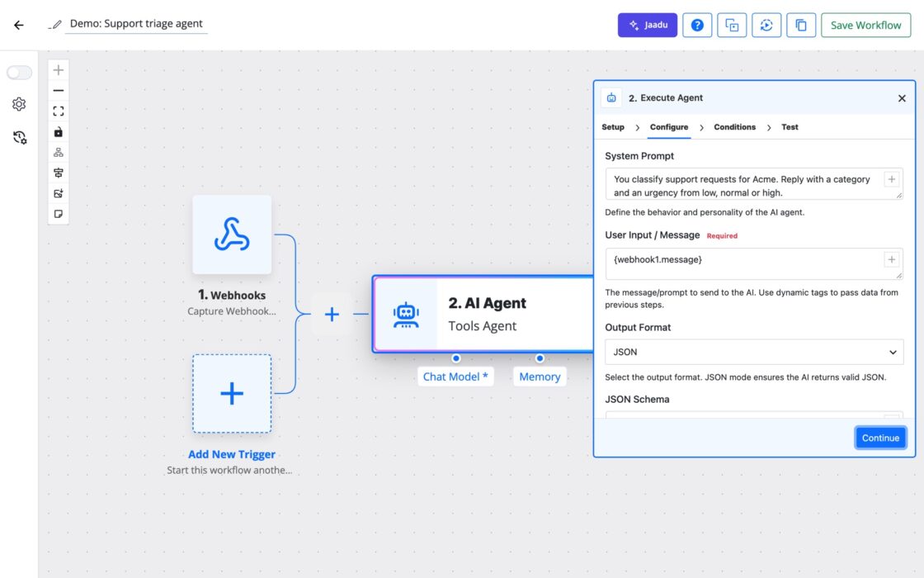Viewport: 924px width, 578px height.
Task: Click the Chat Model connector label
Action: point(455,377)
